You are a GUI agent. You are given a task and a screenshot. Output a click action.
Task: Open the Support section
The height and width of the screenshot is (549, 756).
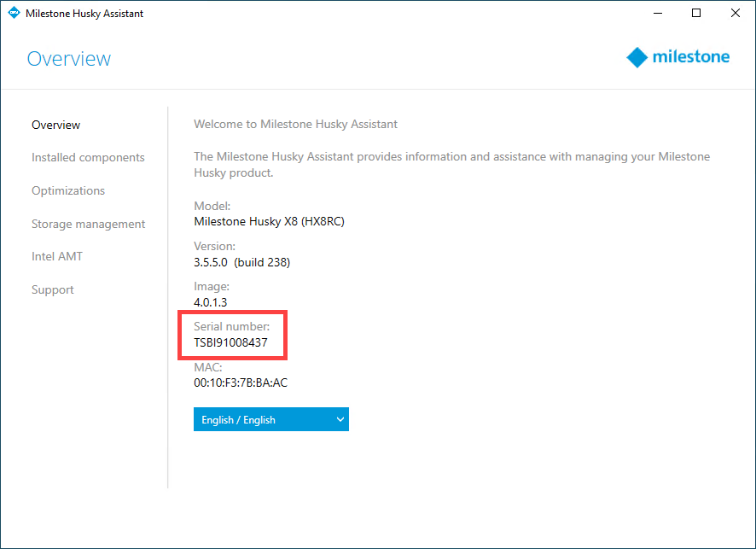(53, 289)
